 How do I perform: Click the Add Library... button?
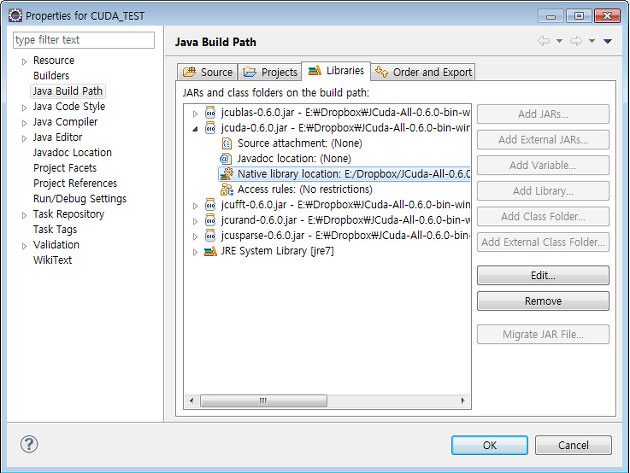543,191
